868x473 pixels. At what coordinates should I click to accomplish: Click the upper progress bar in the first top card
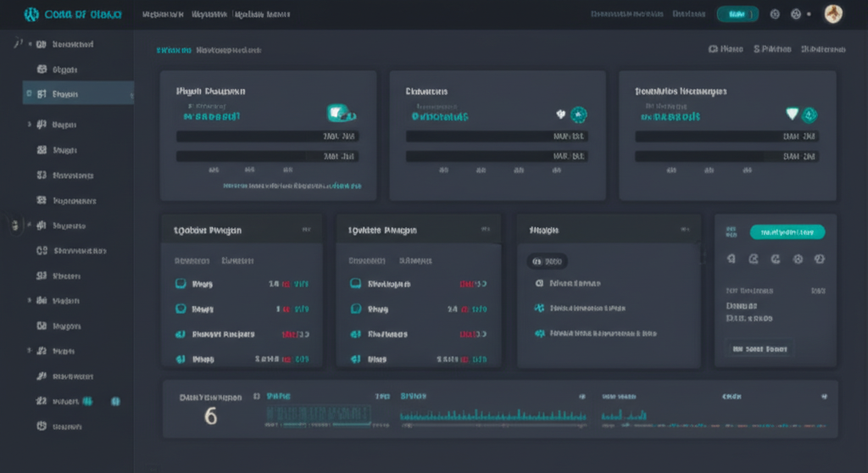point(267,136)
